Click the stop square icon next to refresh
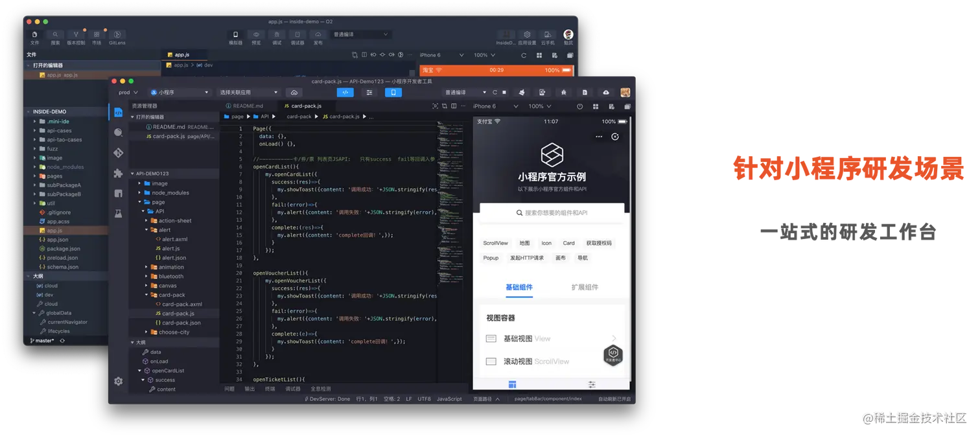The height and width of the screenshot is (438, 980). 505,93
